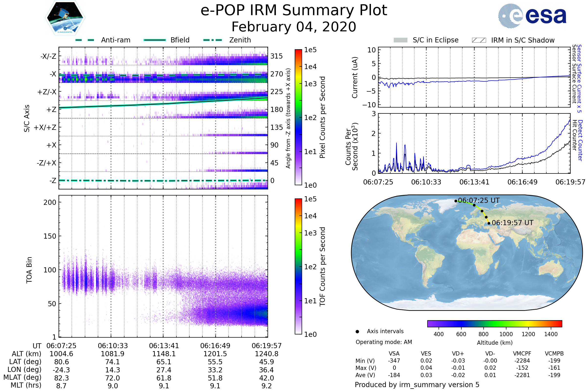Click the S/C in Eclipse gray legend patch
Image resolution: width=588 pixels, height=392 pixels.
[400, 40]
